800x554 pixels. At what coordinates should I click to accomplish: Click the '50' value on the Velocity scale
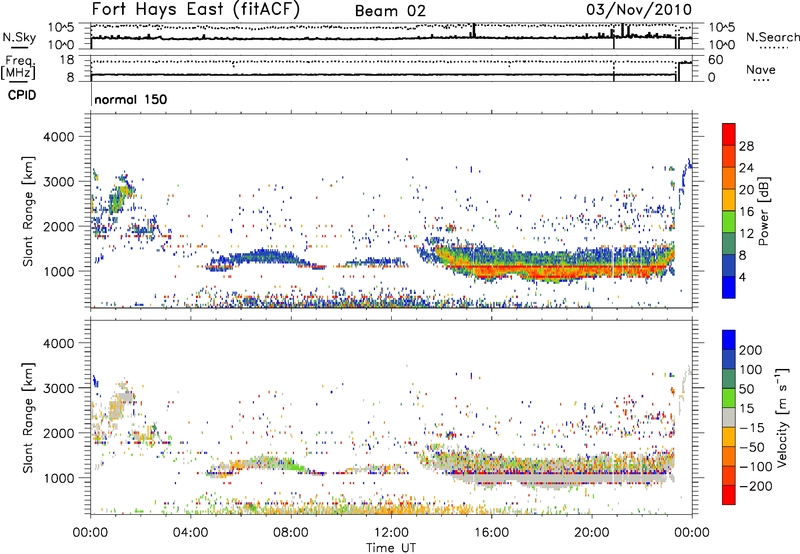point(746,389)
